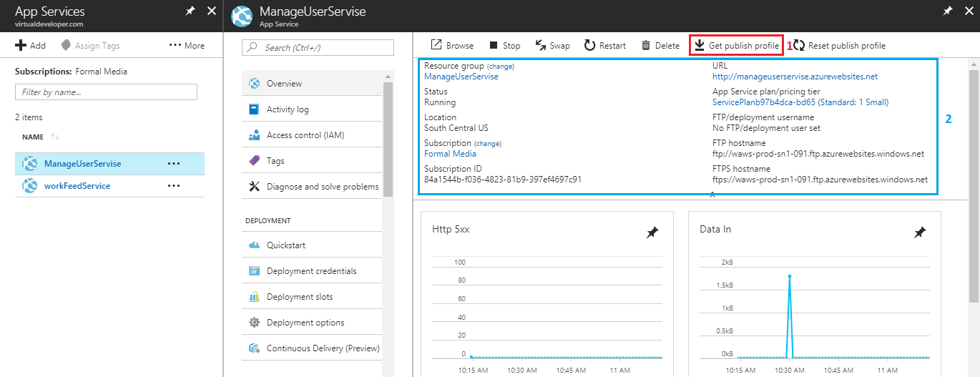The image size is (980, 377).
Task: Open Deployment options
Action: tap(313, 323)
